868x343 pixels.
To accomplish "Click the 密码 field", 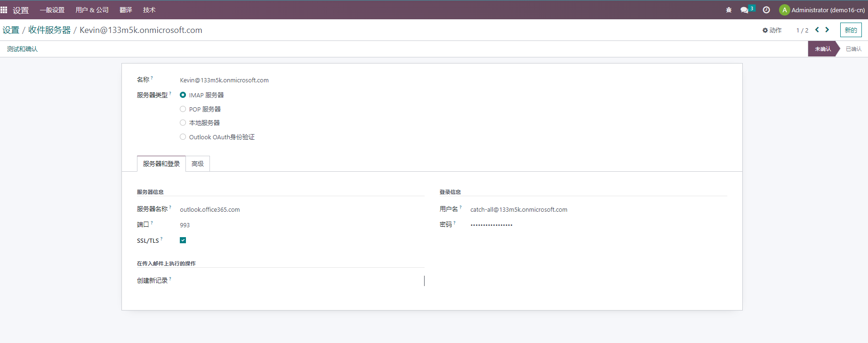I will (x=491, y=225).
